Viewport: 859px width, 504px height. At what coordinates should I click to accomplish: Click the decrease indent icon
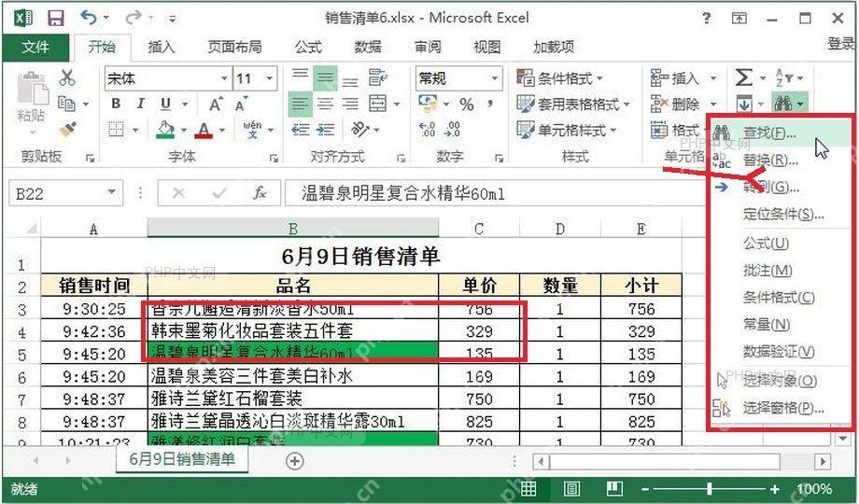click(x=301, y=130)
